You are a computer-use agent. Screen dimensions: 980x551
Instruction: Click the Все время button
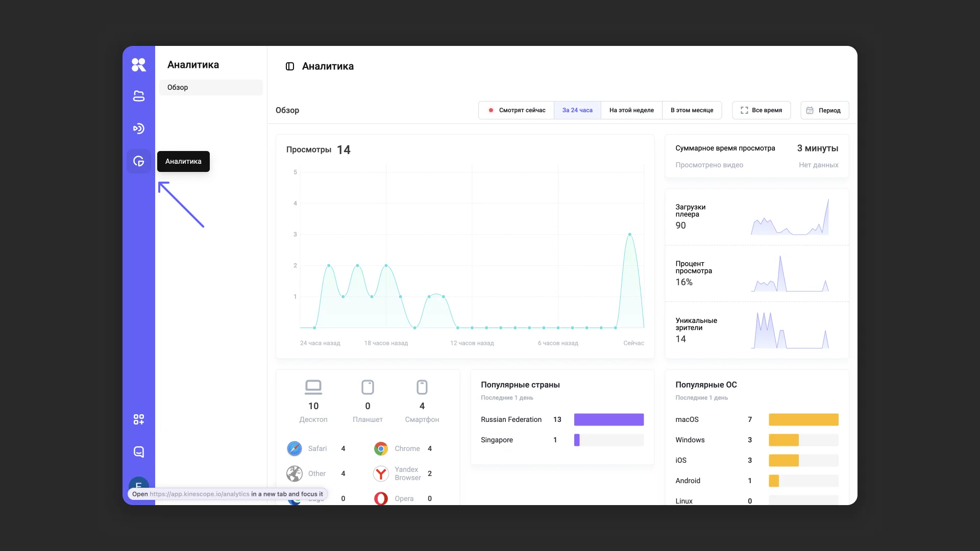coord(761,110)
